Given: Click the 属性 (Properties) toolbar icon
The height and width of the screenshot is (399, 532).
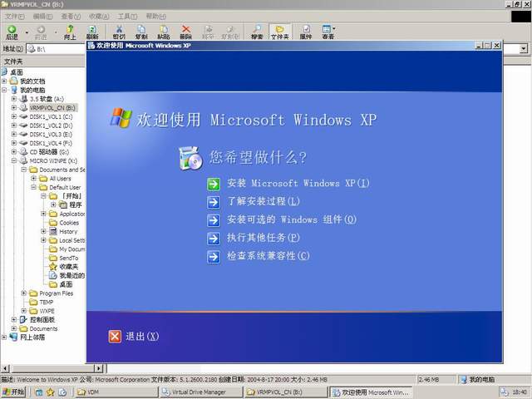Looking at the screenshot, I should tap(306, 32).
